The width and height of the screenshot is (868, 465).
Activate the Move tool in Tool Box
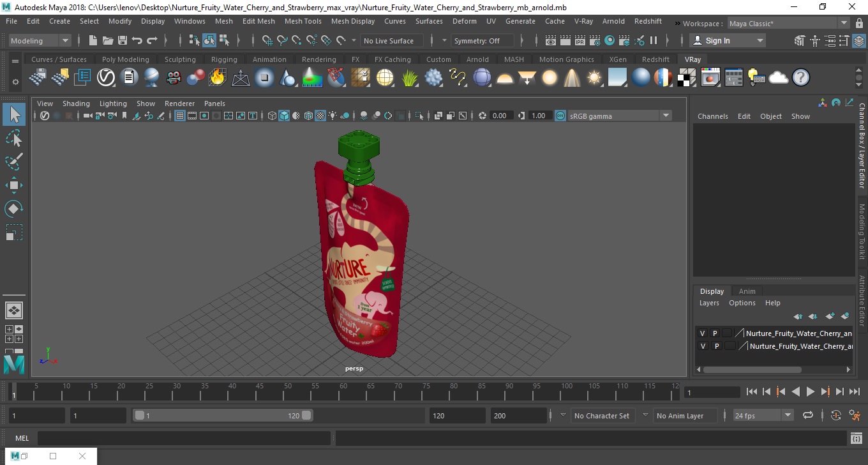pos(14,185)
